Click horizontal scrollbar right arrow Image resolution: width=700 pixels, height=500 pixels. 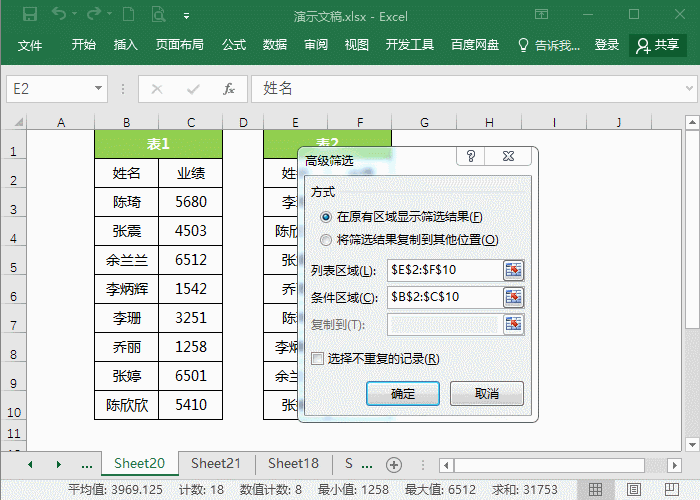(x=675, y=465)
